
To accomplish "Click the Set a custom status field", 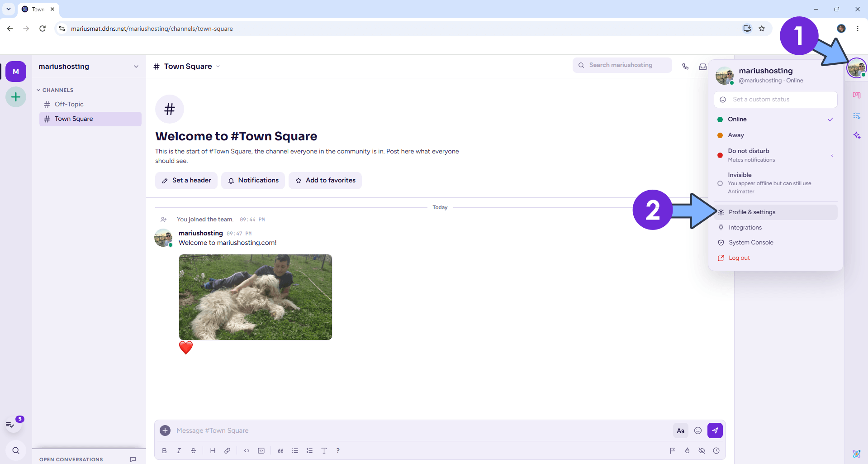I will pos(775,100).
